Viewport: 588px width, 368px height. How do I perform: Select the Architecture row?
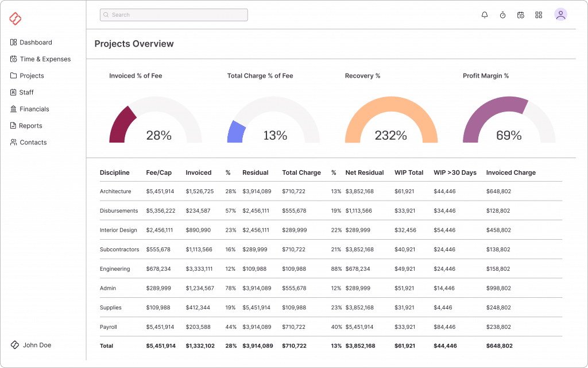tap(115, 191)
